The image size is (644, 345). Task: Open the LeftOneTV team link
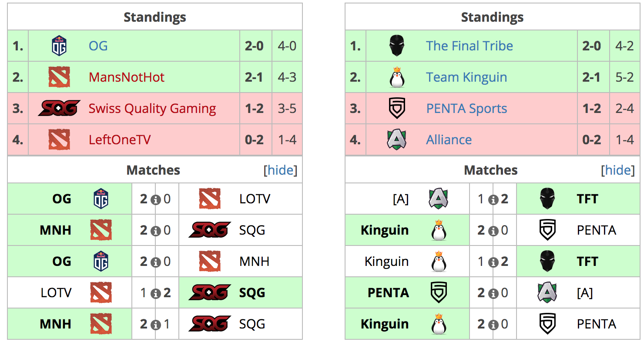pyautogui.click(x=120, y=139)
